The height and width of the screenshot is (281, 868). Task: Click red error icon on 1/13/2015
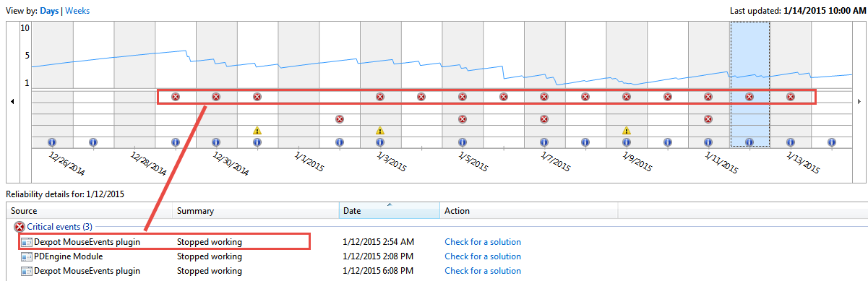click(791, 97)
